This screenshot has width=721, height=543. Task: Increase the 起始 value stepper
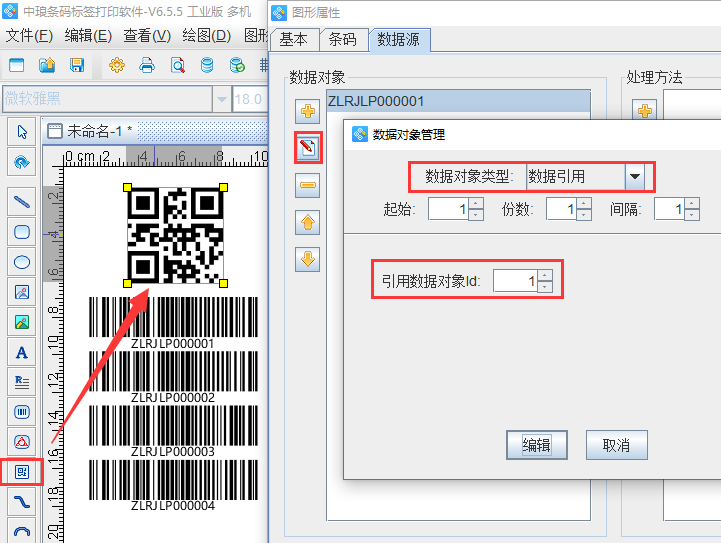476,203
